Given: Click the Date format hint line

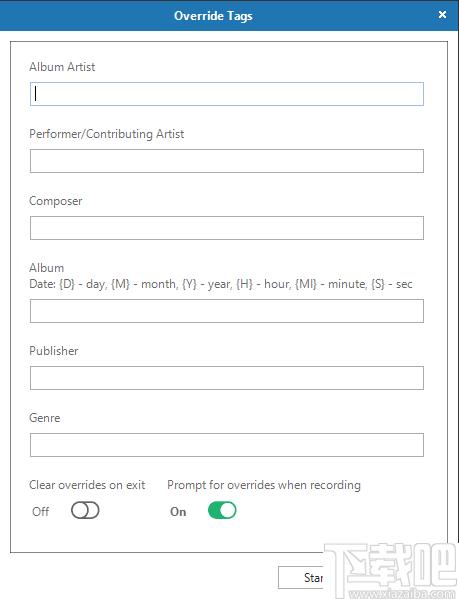Looking at the screenshot, I should point(221,284).
